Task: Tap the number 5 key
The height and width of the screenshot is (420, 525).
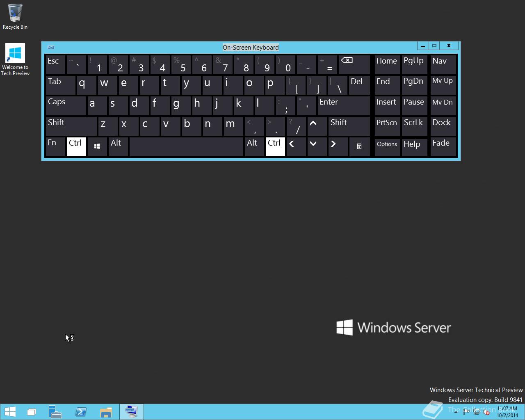Action: (181, 65)
